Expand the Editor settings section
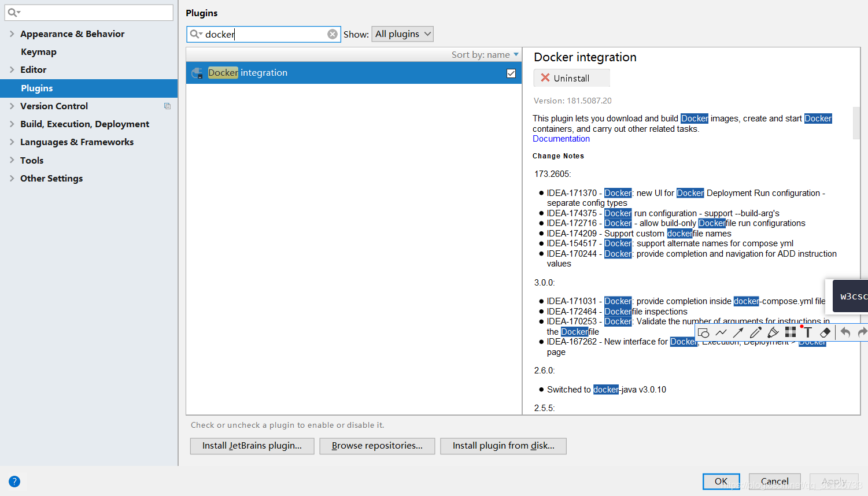This screenshot has width=868, height=496. [x=12, y=69]
